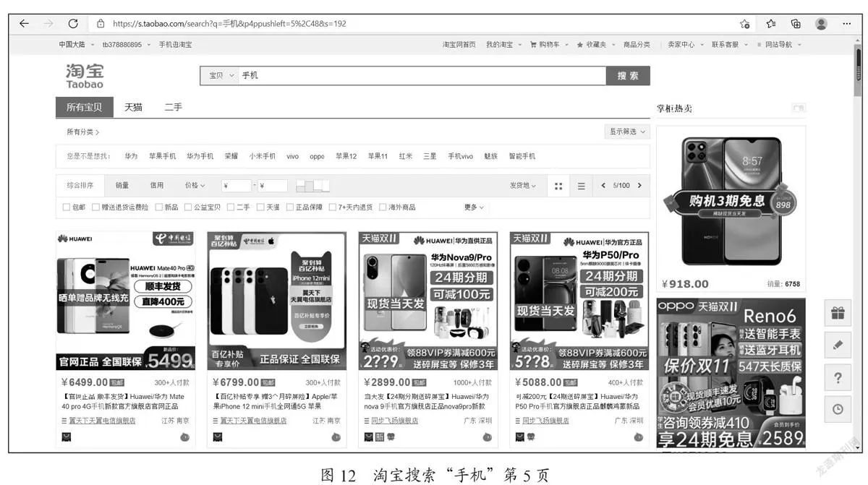Click the star icon beside 收藏夹
Screen dimensions: 868x485
pos(579,45)
